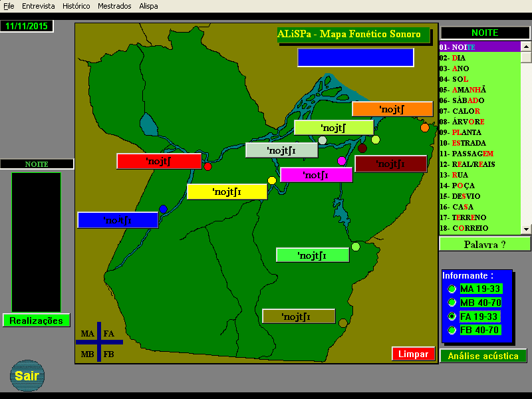Image resolution: width=532 pixels, height=399 pixels.
Task: Click the yellow map marker dot
Action: pyautogui.click(x=271, y=180)
